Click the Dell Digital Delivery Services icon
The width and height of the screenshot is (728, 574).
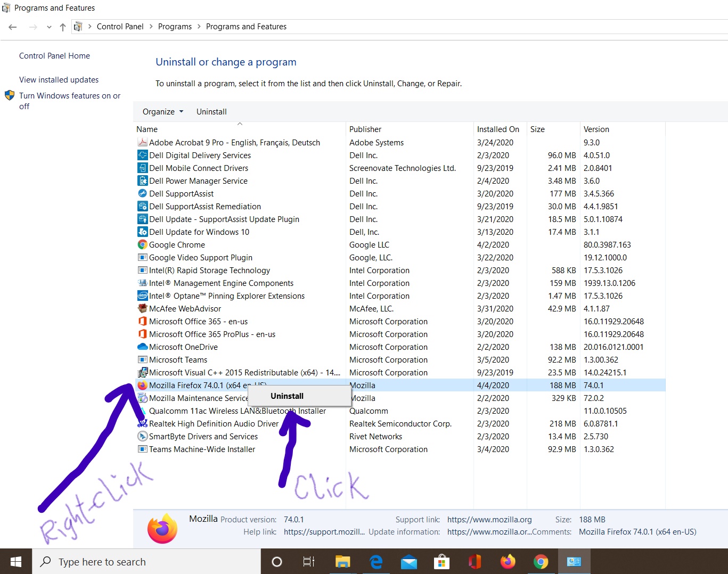[142, 155]
